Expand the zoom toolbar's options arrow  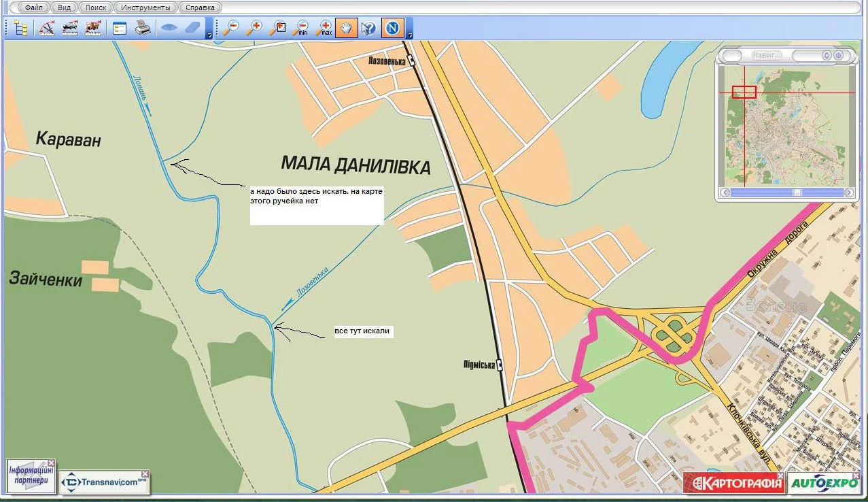[x=409, y=35]
